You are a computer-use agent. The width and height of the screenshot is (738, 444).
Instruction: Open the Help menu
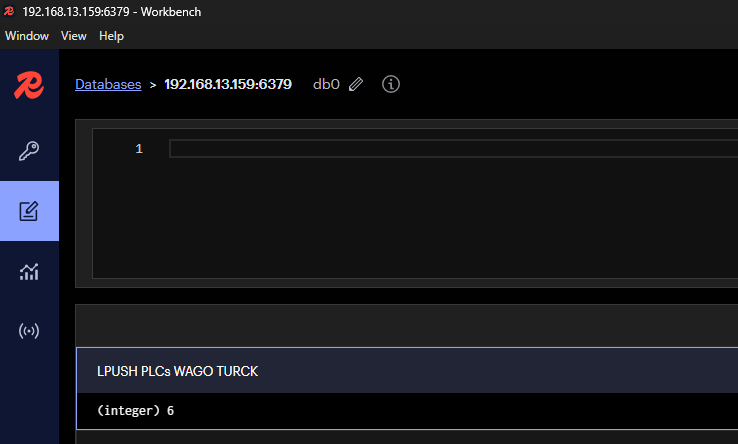click(x=112, y=36)
